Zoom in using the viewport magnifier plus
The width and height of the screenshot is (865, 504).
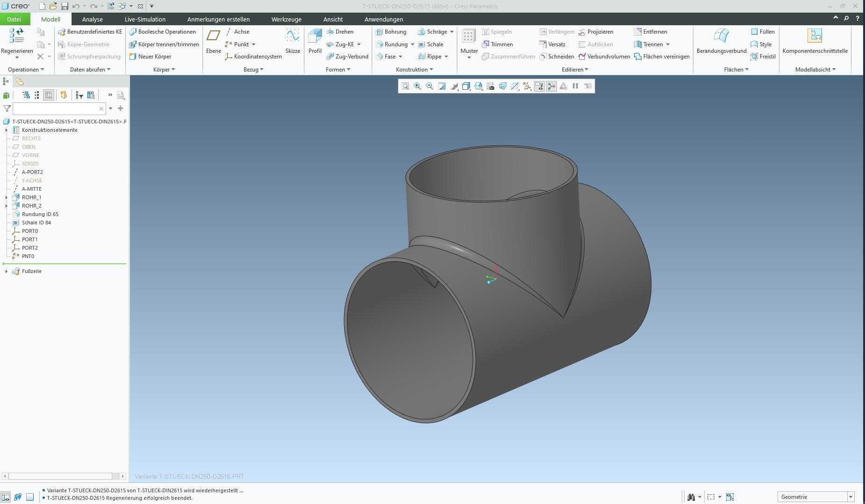coord(417,86)
